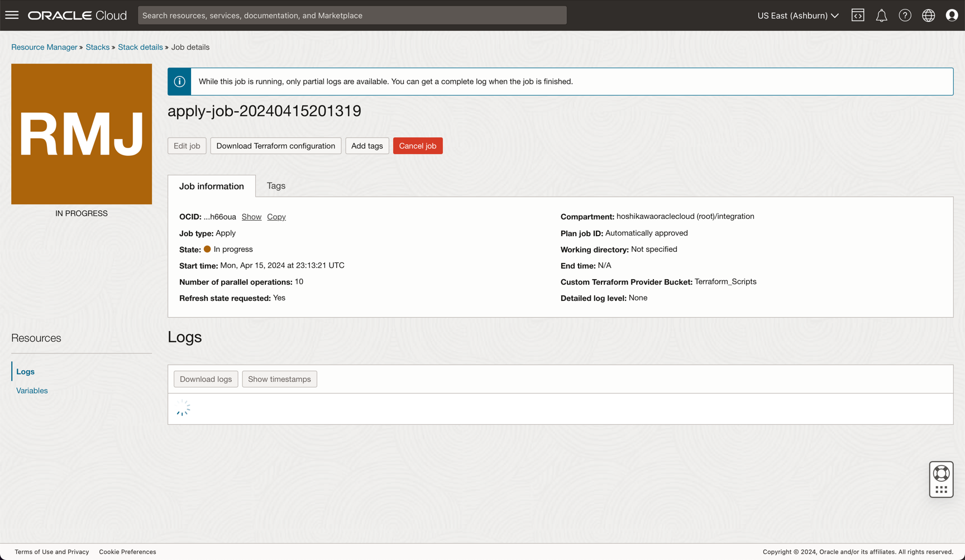Switch to the Tags tab
965x560 pixels.
tap(276, 186)
